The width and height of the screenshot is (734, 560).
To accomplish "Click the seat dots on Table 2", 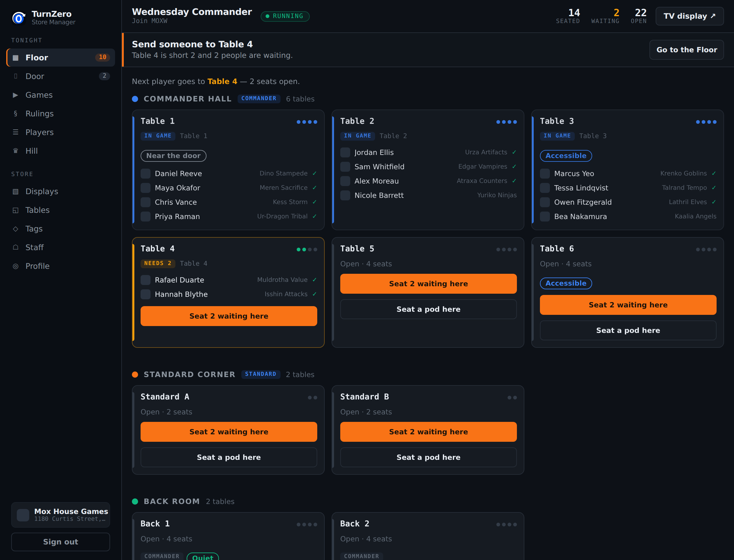I will [x=506, y=122].
